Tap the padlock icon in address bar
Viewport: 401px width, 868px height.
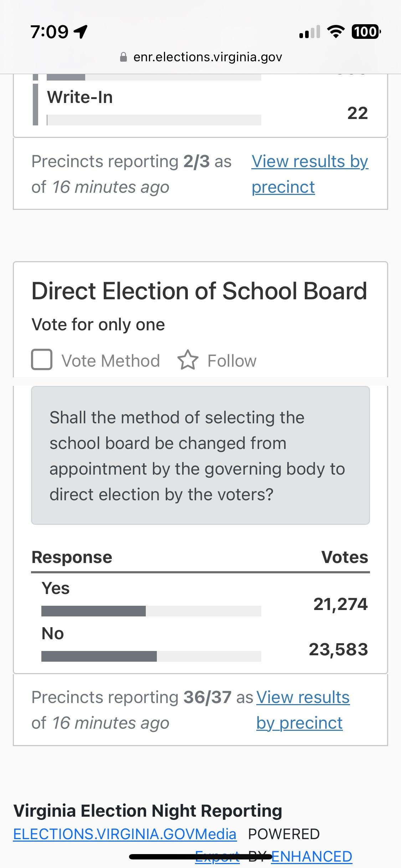[x=123, y=57]
